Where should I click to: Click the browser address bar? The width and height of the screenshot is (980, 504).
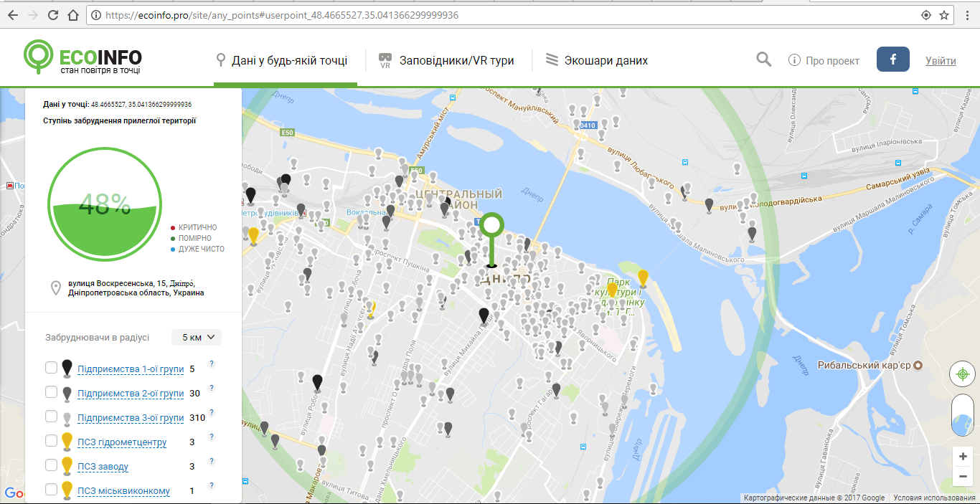(x=502, y=15)
